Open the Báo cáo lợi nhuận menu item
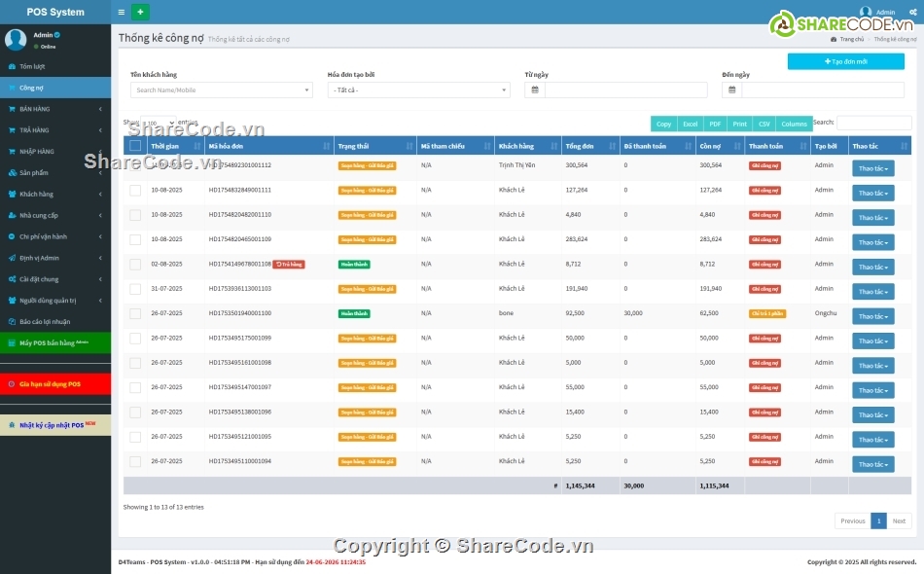The width and height of the screenshot is (924, 574). [x=55, y=321]
